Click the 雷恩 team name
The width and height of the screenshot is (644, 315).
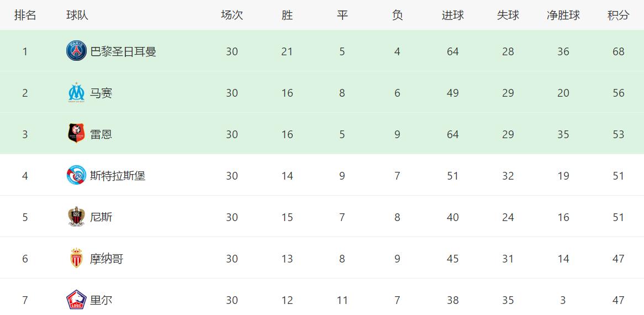pos(101,134)
